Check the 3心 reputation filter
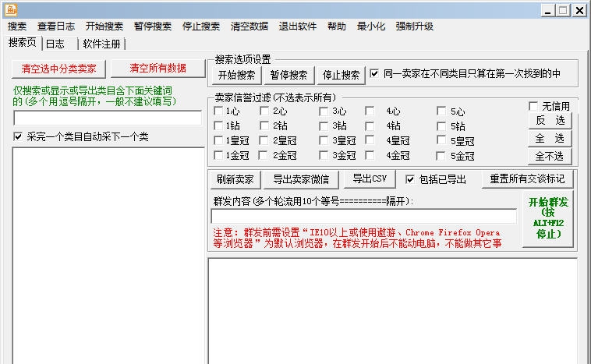This screenshot has width=591, height=364. (324, 111)
